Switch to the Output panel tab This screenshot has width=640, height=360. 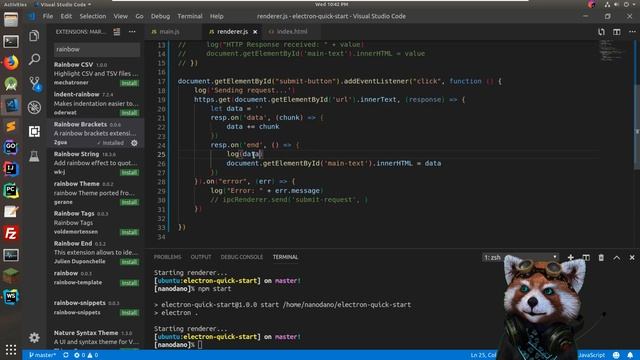[201, 257]
